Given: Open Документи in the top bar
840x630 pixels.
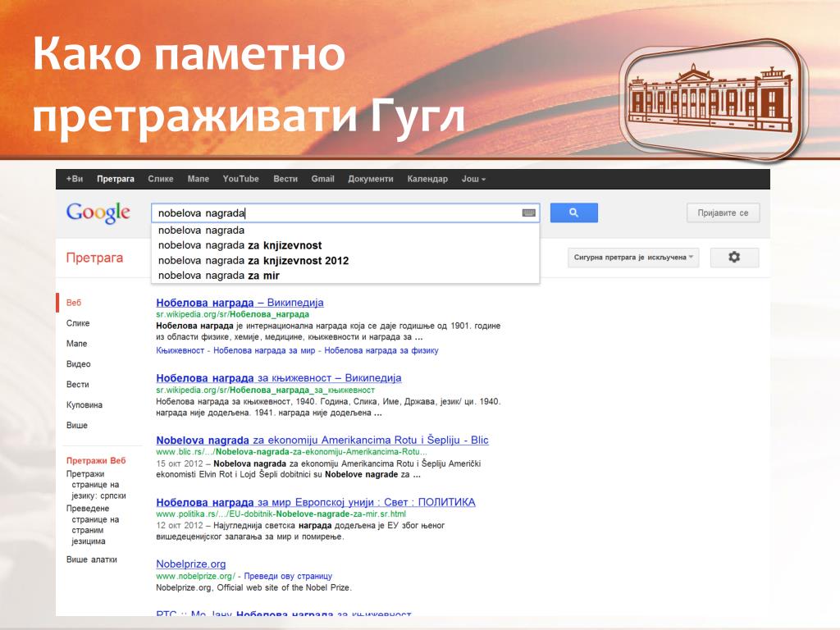Looking at the screenshot, I should 370,179.
